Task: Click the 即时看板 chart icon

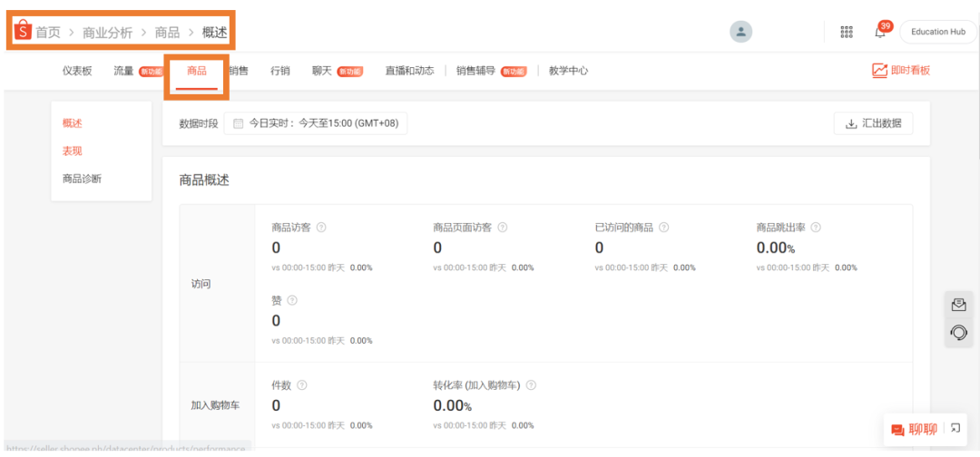Action: tap(879, 71)
